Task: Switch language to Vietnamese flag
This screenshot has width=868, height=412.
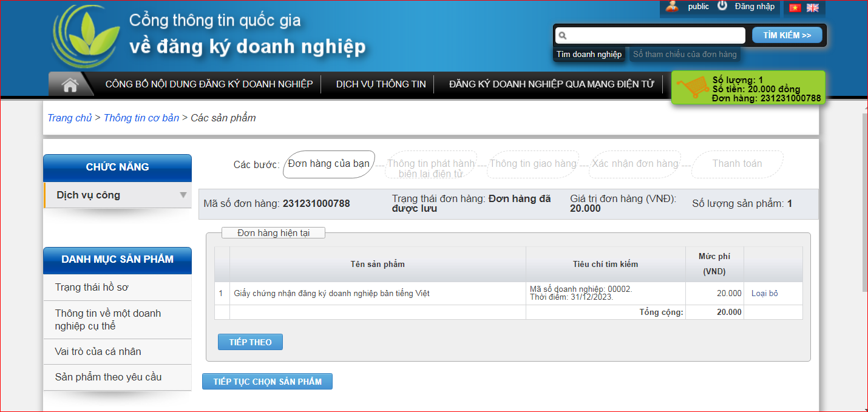Action: [795, 8]
